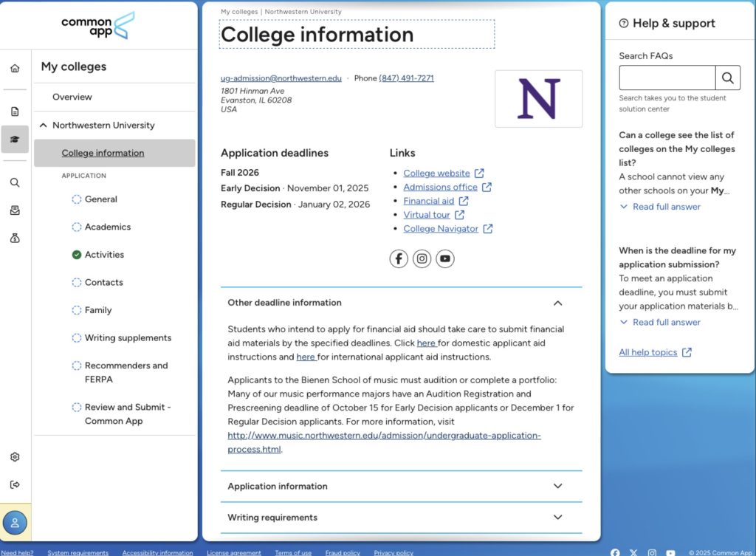The width and height of the screenshot is (756, 556).
Task: Open the inbox tray icon in the left rail
Action: click(15, 210)
